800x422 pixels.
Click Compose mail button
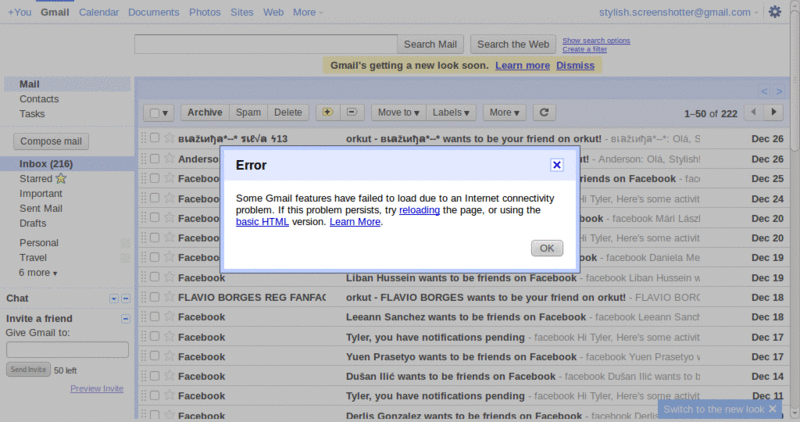(x=51, y=141)
